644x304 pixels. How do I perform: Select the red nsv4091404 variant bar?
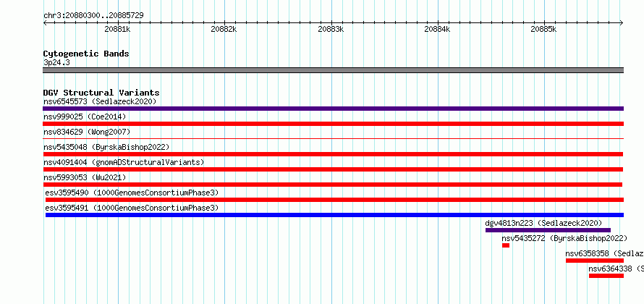pyautogui.click(x=333, y=169)
